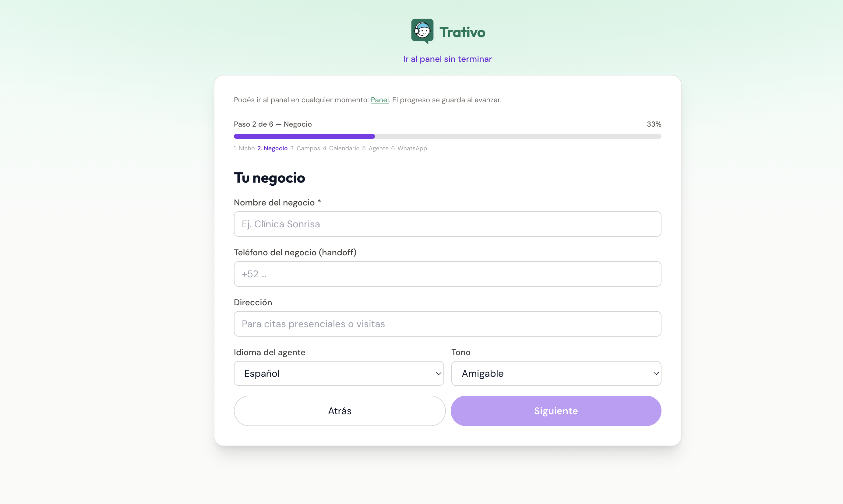Image resolution: width=843 pixels, height=504 pixels.
Task: Click "Ir al panel sin terminar"
Action: tap(447, 59)
